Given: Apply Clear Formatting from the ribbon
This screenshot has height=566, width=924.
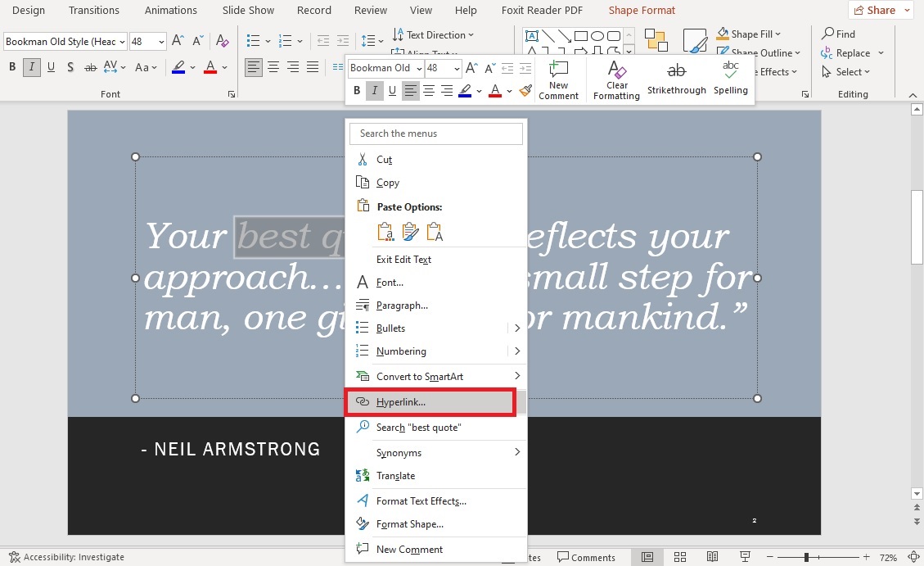Looking at the screenshot, I should pyautogui.click(x=615, y=79).
